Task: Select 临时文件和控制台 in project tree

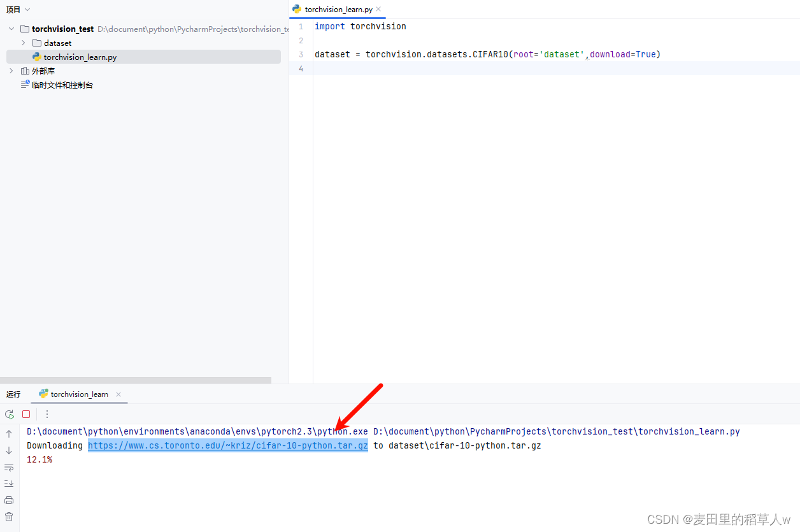Action: [62, 85]
